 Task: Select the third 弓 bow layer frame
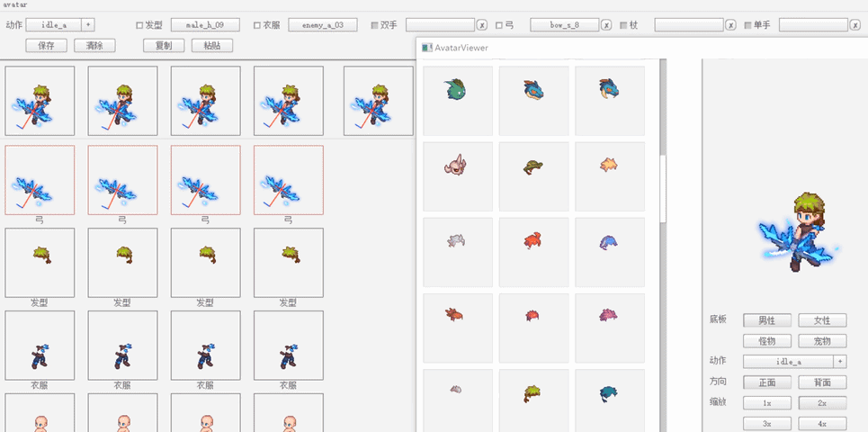(x=205, y=180)
